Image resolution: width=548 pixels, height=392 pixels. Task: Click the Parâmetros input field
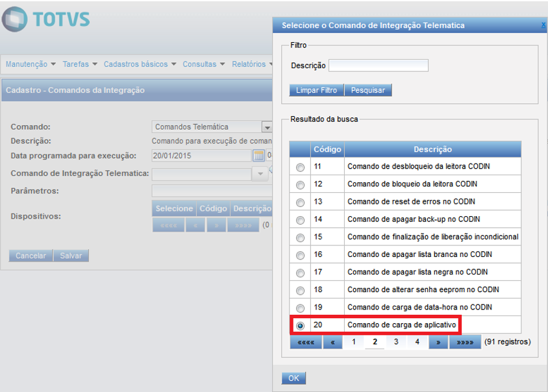[212, 191]
